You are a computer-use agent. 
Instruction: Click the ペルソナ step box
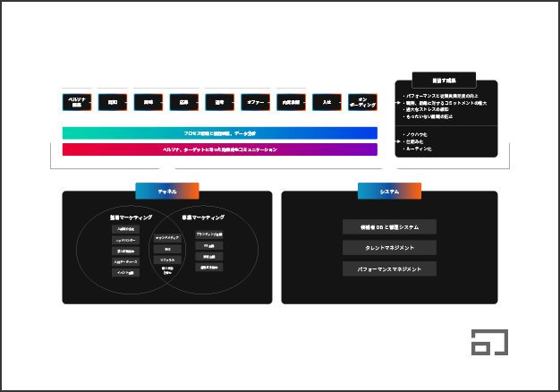(x=77, y=102)
